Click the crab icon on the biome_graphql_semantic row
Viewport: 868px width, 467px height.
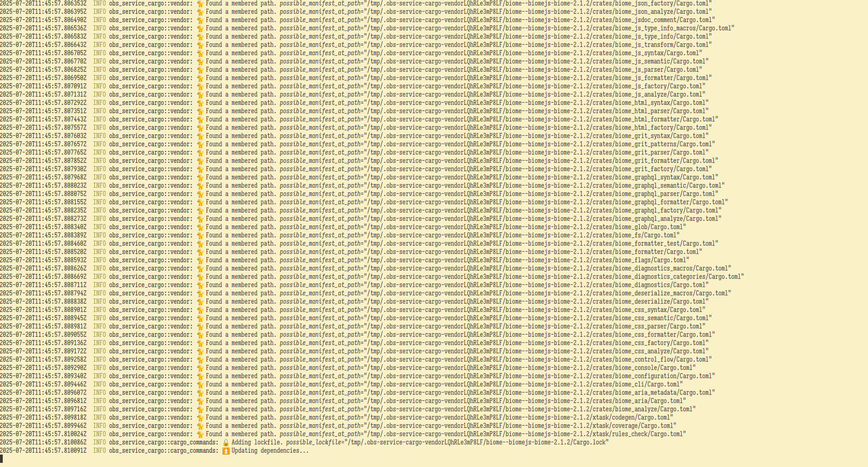200,185
